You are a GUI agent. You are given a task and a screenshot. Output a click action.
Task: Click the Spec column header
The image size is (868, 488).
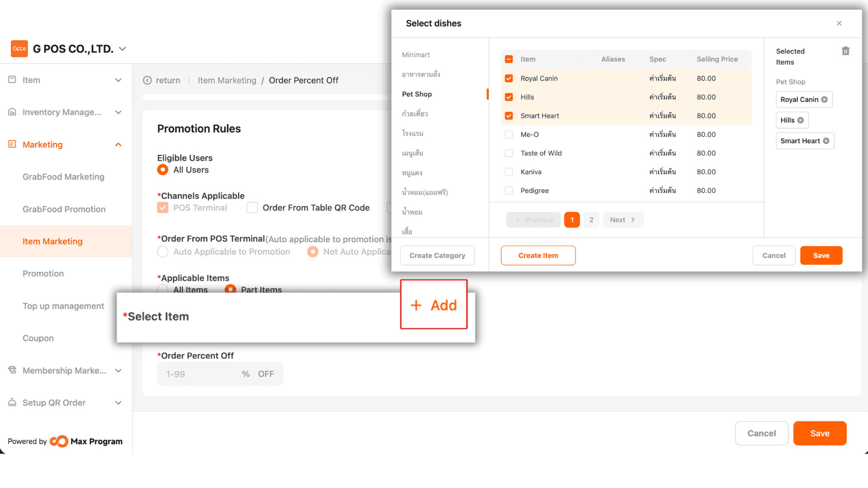(657, 59)
